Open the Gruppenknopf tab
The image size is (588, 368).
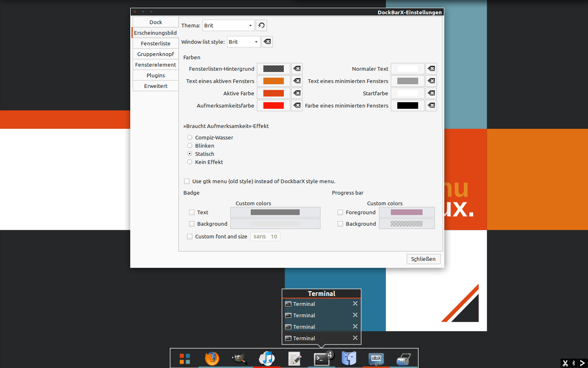click(156, 54)
